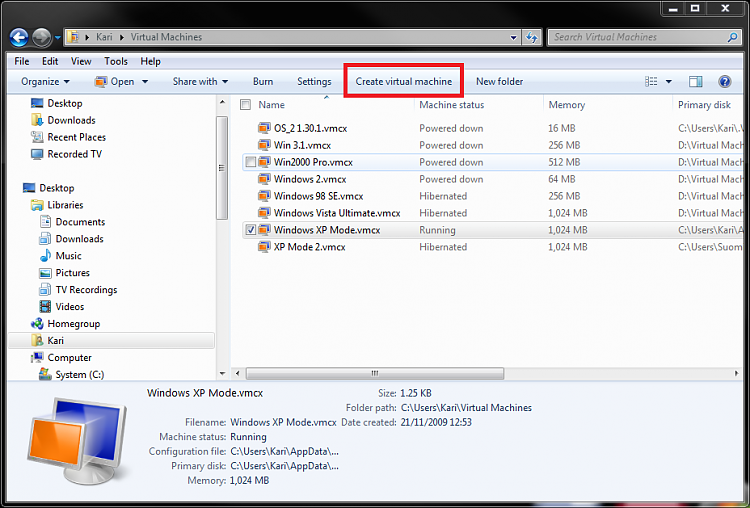Open the Organize dropdown
Viewport: 750px width, 508px height.
point(45,82)
